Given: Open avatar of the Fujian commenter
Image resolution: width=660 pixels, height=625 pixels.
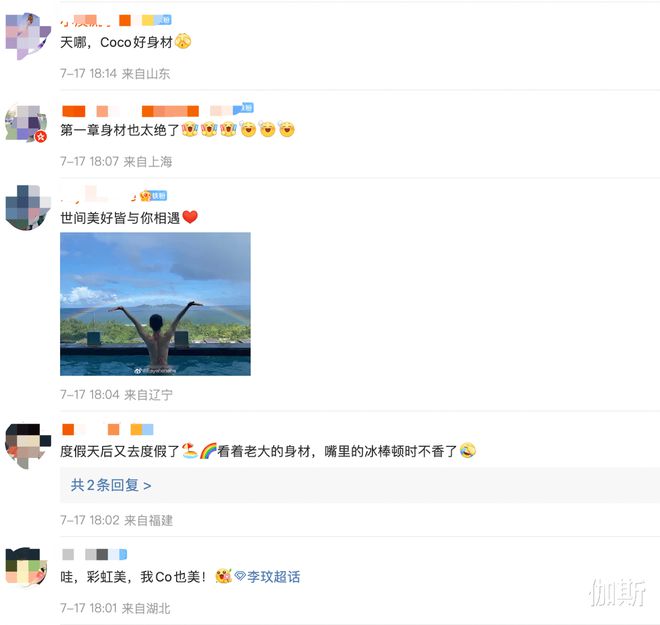Looking at the screenshot, I should [x=28, y=446].
